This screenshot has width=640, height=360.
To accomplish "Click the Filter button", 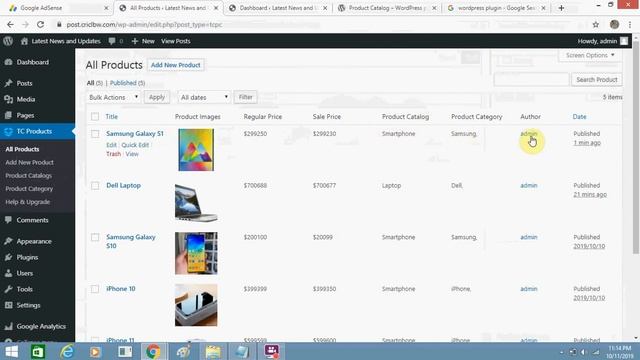I will tap(245, 97).
